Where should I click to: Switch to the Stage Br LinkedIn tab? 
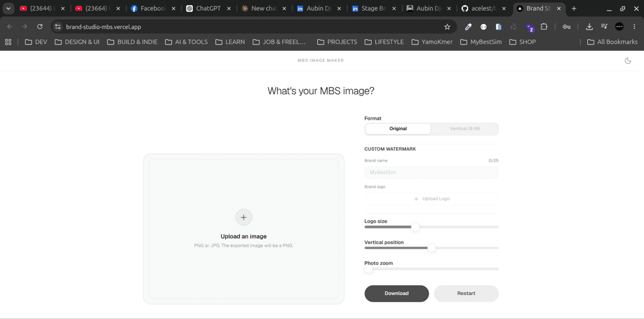pyautogui.click(x=374, y=9)
